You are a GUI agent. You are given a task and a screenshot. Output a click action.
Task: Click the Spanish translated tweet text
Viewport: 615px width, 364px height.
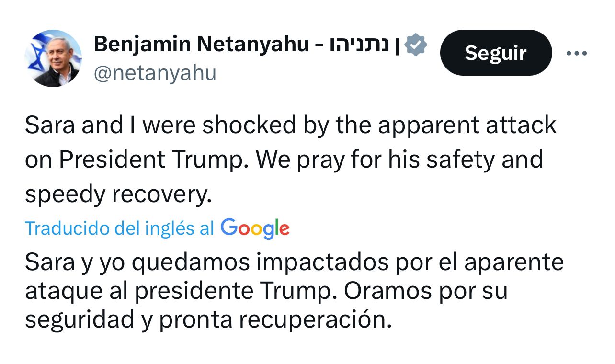(x=287, y=290)
